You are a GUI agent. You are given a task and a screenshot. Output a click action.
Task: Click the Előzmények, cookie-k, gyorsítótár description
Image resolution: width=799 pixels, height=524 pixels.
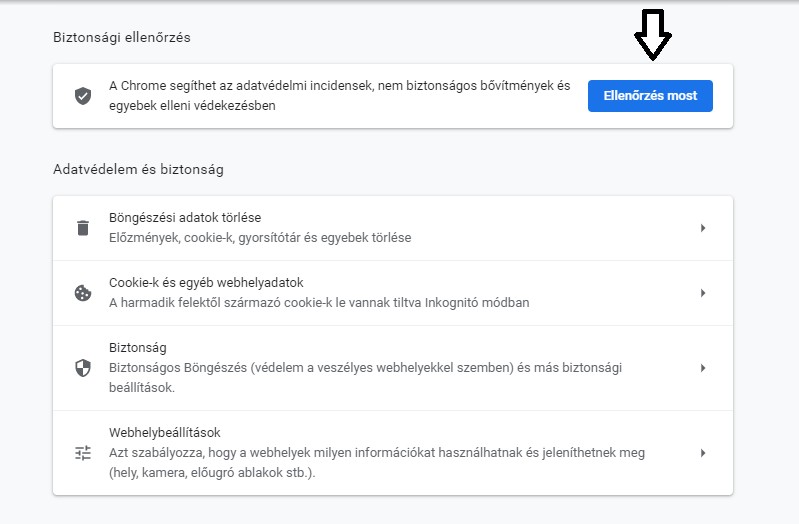pyautogui.click(x=260, y=238)
